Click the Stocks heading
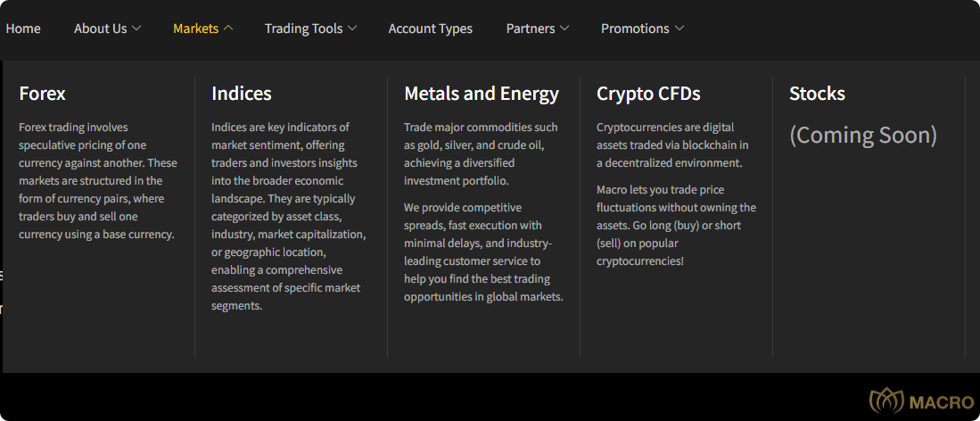 817,93
